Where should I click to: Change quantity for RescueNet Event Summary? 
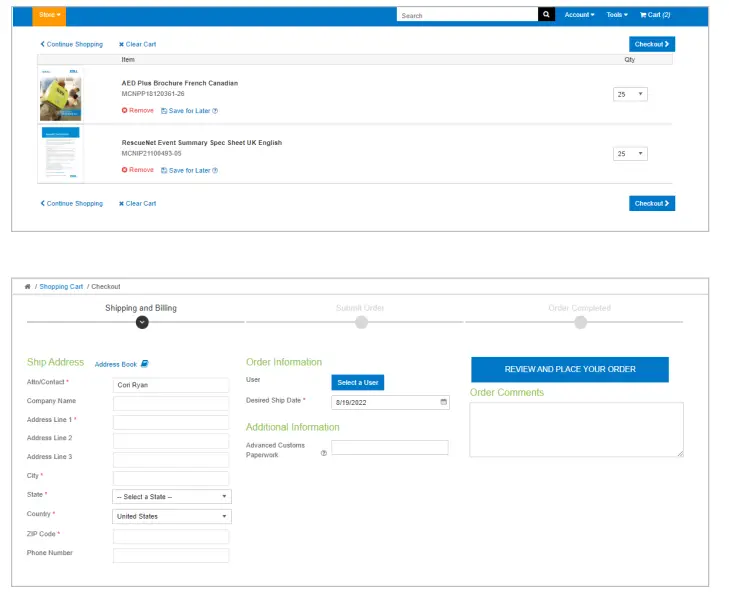click(x=630, y=154)
